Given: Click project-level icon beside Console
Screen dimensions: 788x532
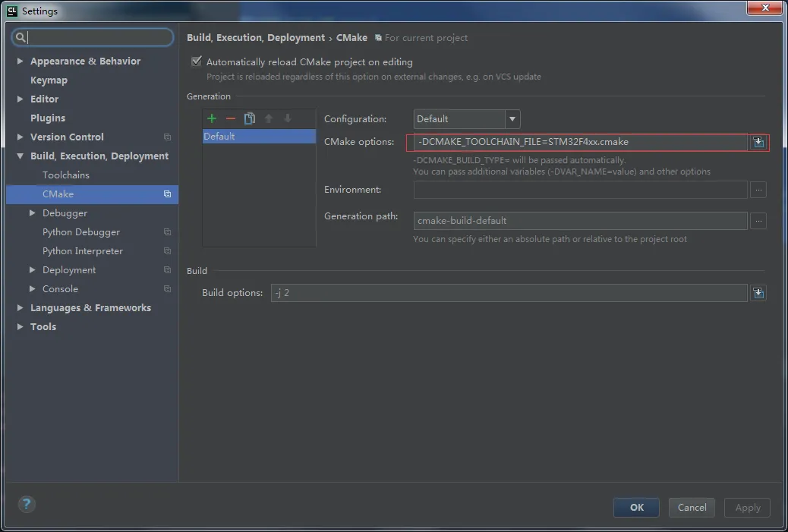Looking at the screenshot, I should point(167,289).
